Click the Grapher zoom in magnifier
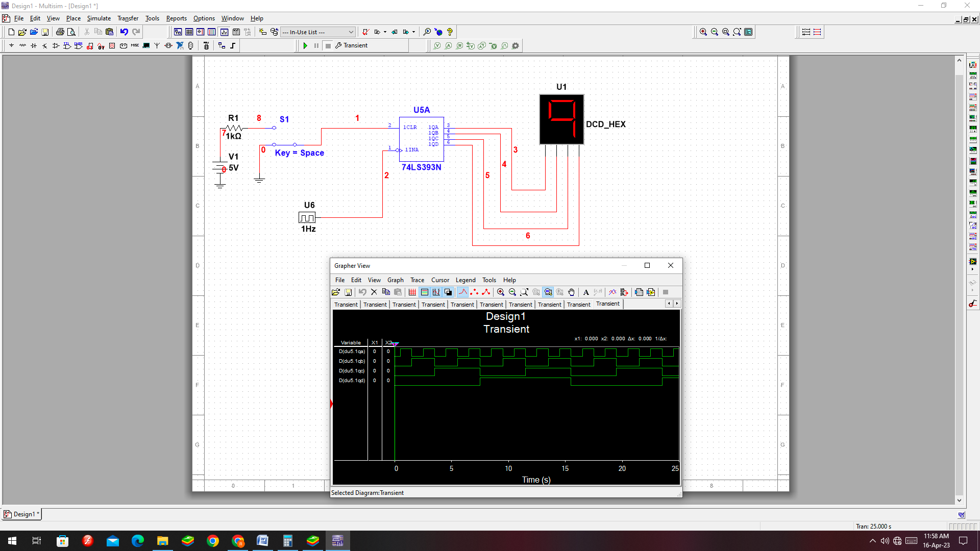This screenshot has height=551, width=980. tap(501, 292)
